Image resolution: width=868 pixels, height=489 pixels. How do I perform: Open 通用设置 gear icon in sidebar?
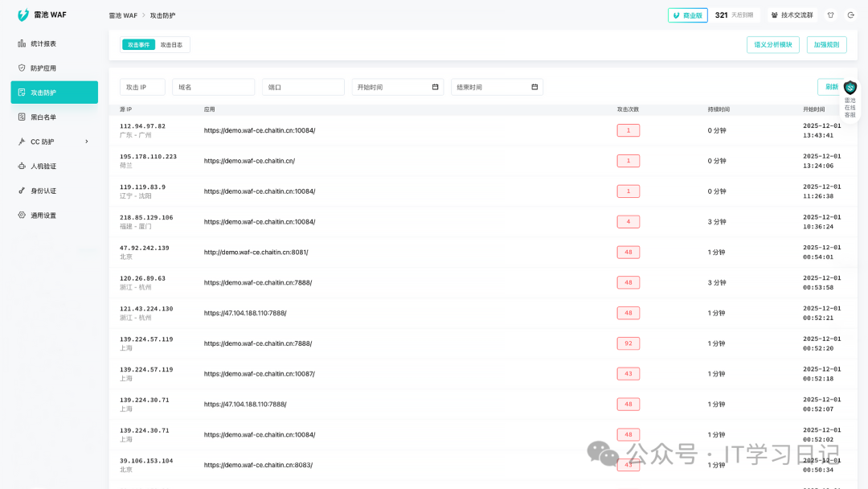pos(23,216)
